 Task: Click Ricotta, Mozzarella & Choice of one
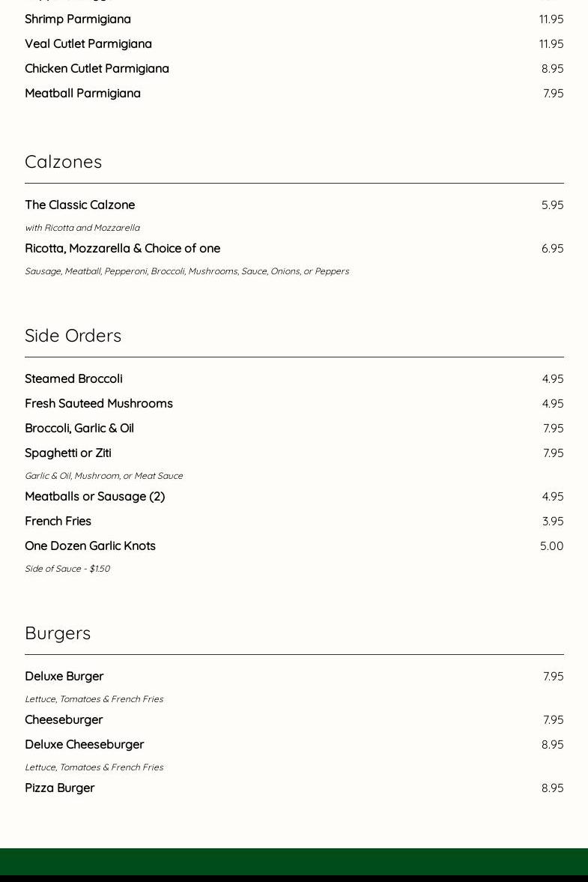(x=122, y=248)
